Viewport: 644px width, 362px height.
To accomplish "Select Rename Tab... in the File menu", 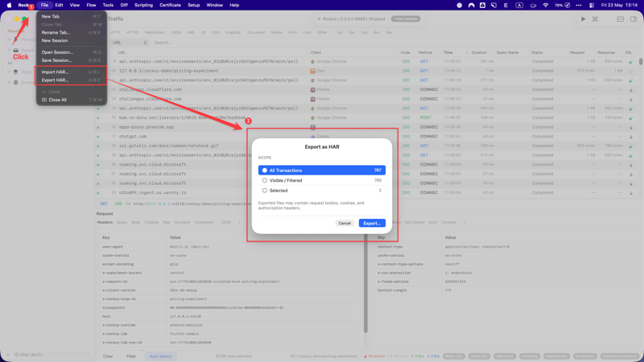I will pyautogui.click(x=72, y=32).
